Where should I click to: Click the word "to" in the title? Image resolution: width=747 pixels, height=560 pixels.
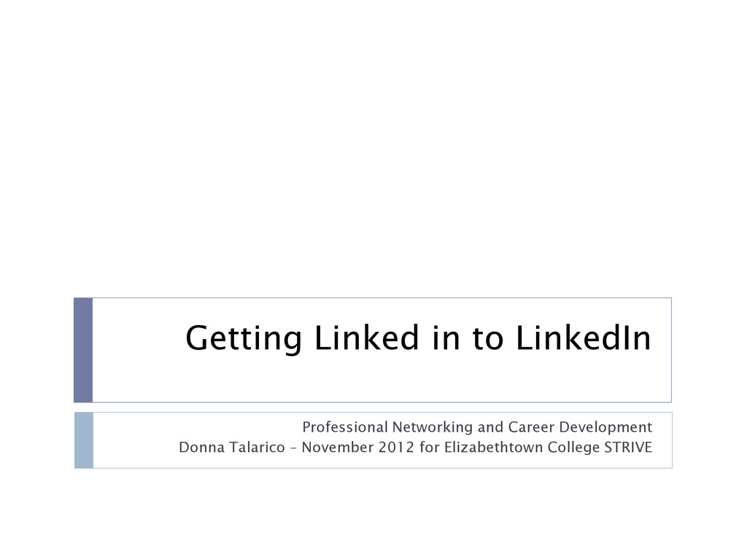pos(488,338)
